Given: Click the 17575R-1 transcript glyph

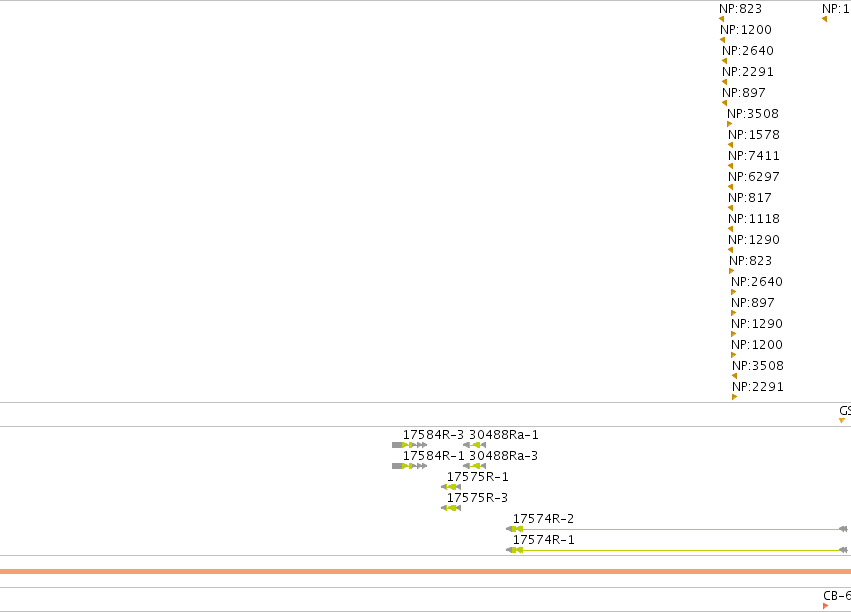Looking at the screenshot, I should point(451,487).
